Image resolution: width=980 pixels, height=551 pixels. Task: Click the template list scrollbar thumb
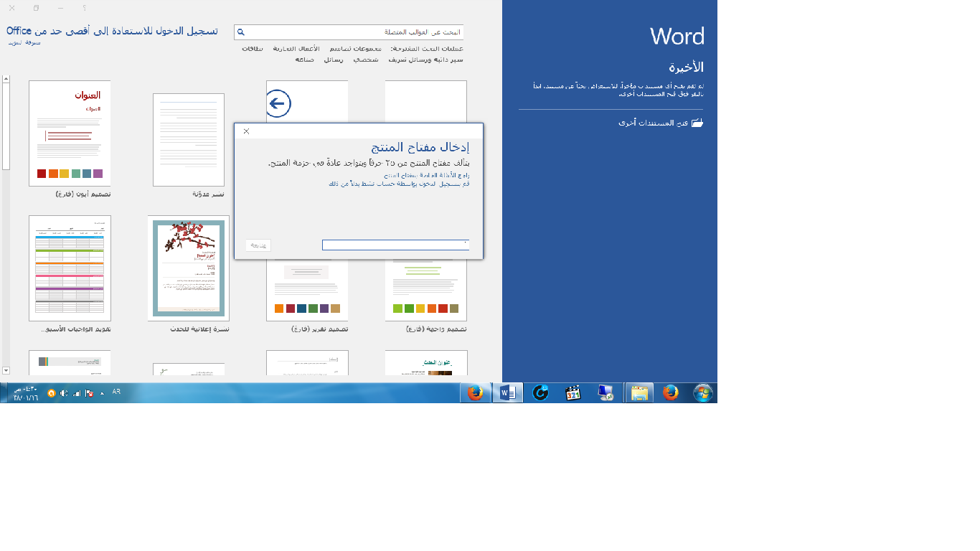(x=6, y=126)
